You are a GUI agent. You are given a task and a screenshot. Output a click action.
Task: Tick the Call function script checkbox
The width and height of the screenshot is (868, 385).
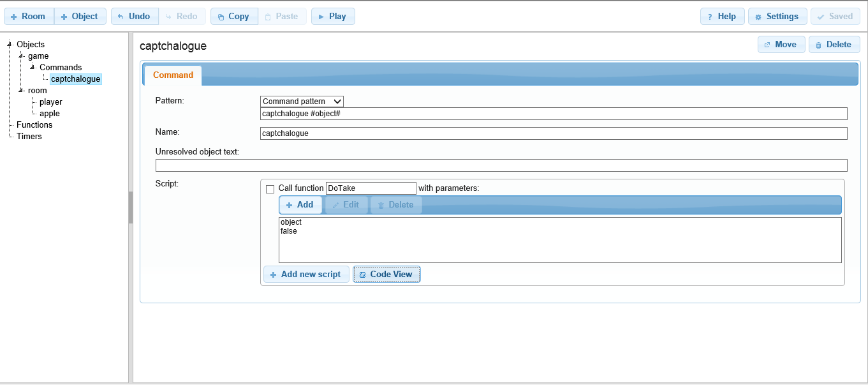[270, 189]
